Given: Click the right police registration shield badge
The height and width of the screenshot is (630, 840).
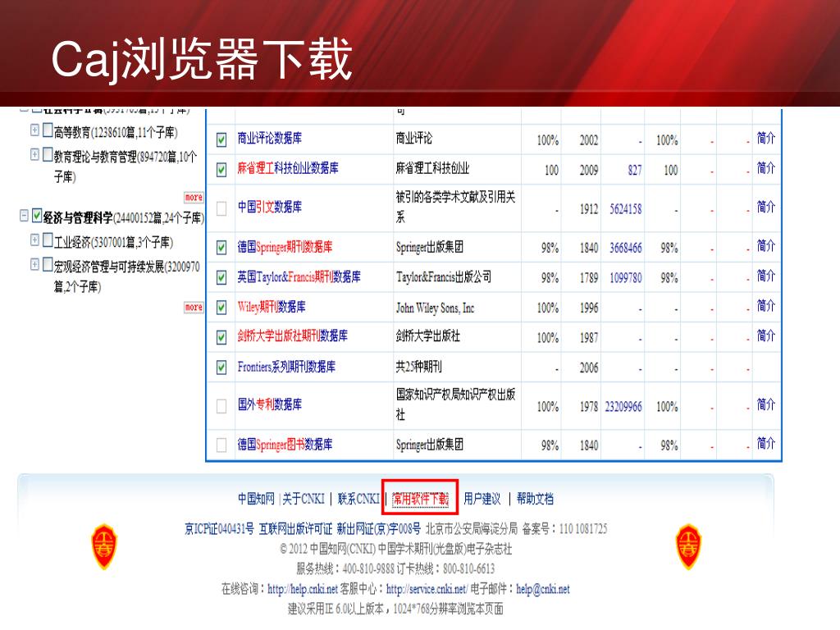Looking at the screenshot, I should (x=688, y=546).
